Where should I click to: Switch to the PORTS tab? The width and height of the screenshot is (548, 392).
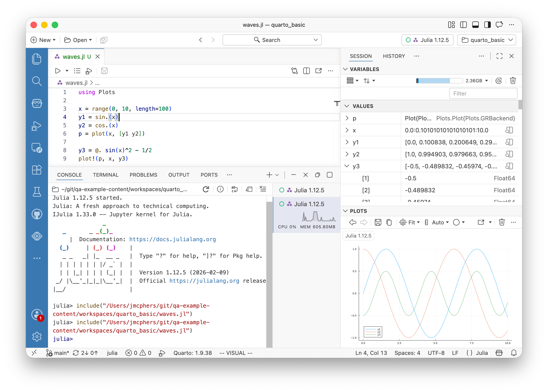tap(209, 175)
